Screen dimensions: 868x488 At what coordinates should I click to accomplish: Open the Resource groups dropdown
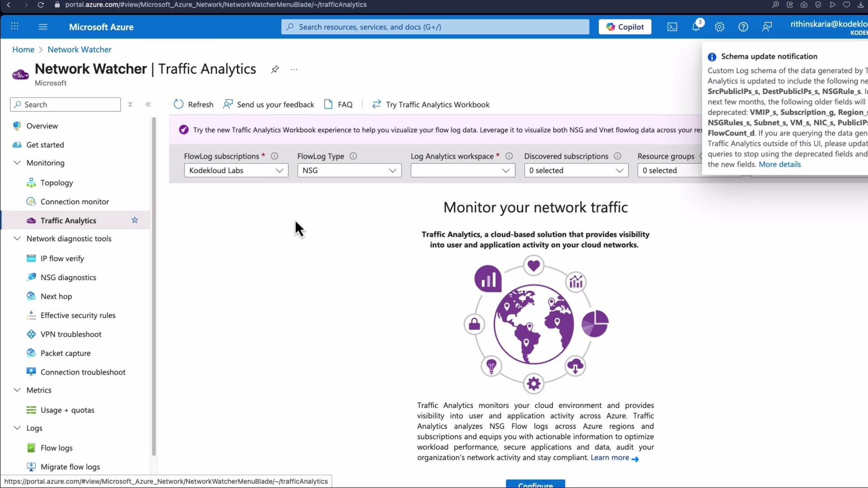pyautogui.click(x=670, y=170)
